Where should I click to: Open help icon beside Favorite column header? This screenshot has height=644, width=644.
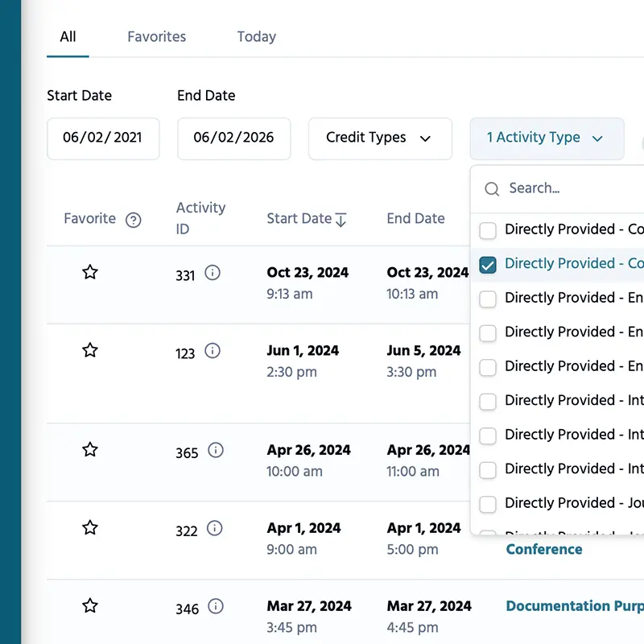tap(134, 220)
